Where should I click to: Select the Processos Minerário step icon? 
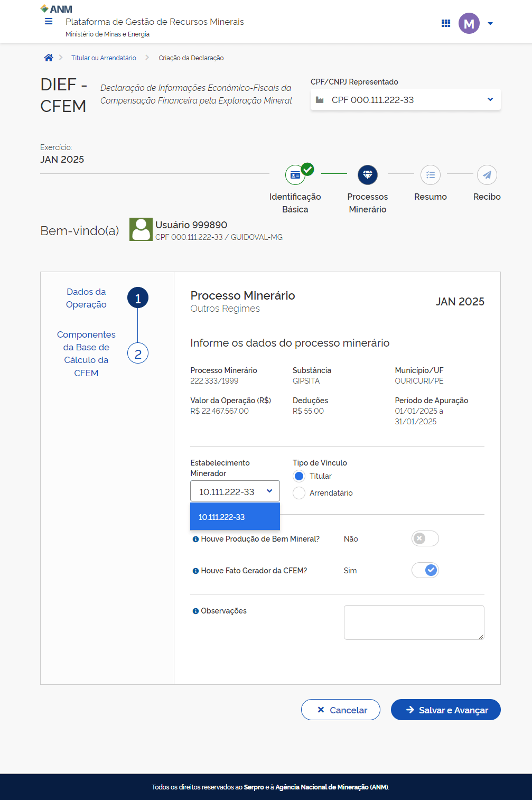pyautogui.click(x=368, y=175)
